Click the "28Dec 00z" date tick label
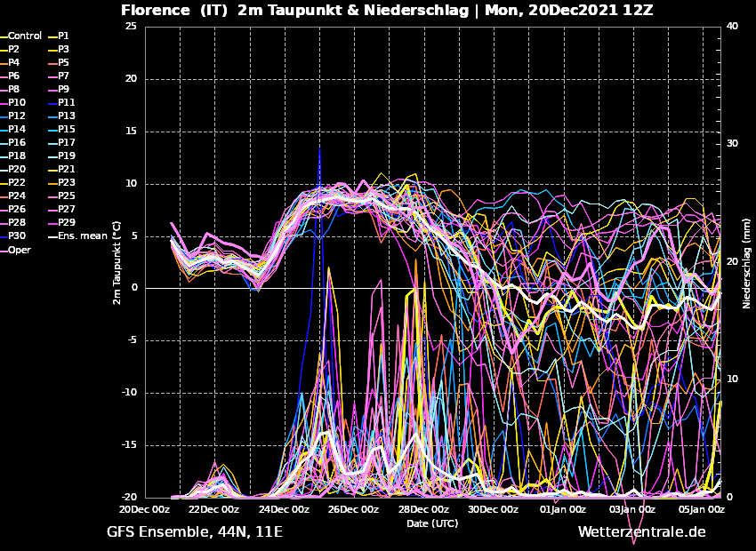 pos(425,509)
